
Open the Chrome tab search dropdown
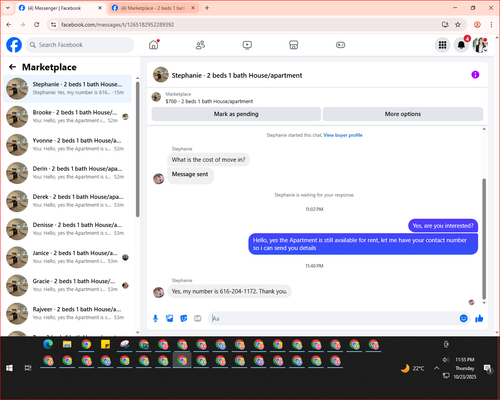point(8,8)
